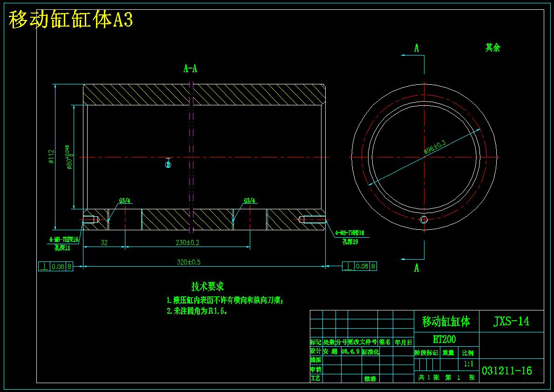Image resolution: width=554 pixels, height=392 pixels.
Task: Click the '重量' header cell
Action: pos(449,353)
